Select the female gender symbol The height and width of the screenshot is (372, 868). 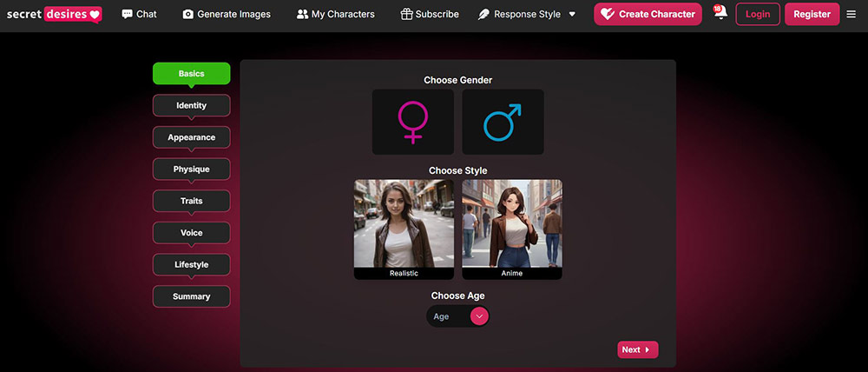tap(412, 122)
